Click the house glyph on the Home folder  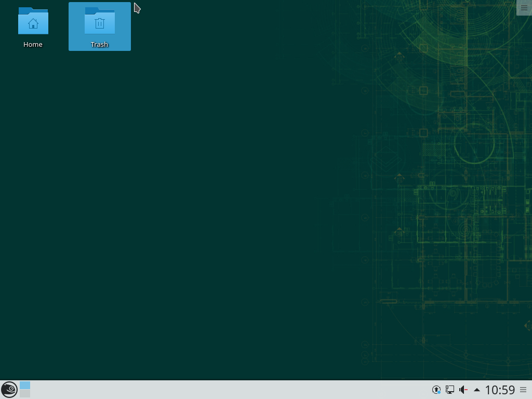[33, 24]
